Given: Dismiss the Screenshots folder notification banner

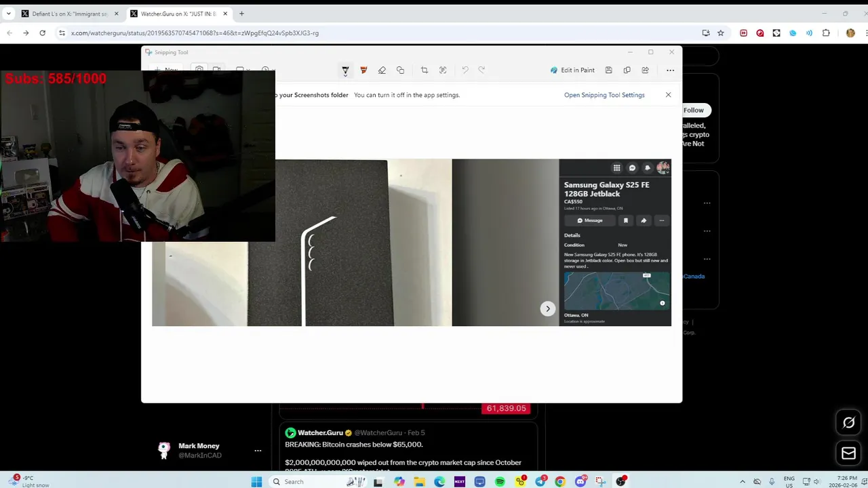Looking at the screenshot, I should tap(668, 95).
